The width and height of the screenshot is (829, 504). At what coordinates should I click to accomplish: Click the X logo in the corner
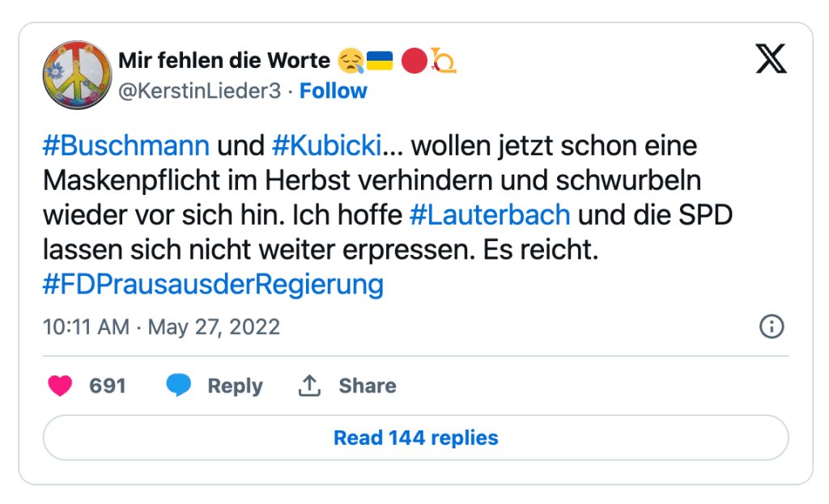(x=771, y=57)
